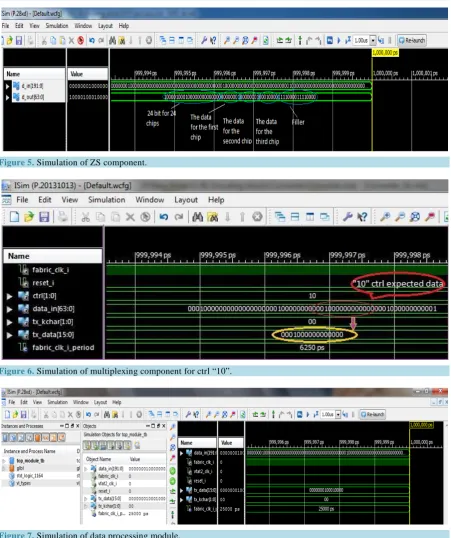Viewport: 451px width, 538px height.
Task: Click yellow 1,000,000 ps cursor marker in Figure 7
Action: point(421,425)
